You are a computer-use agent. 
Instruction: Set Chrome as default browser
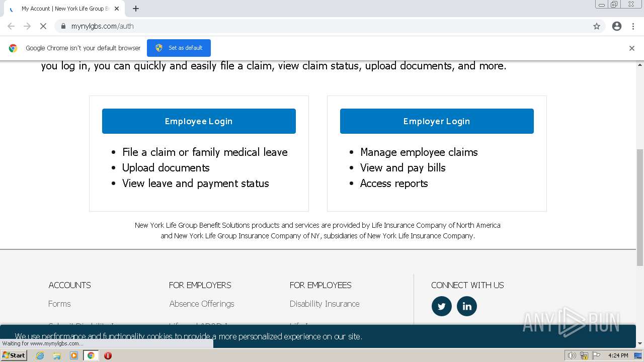pos(179,48)
